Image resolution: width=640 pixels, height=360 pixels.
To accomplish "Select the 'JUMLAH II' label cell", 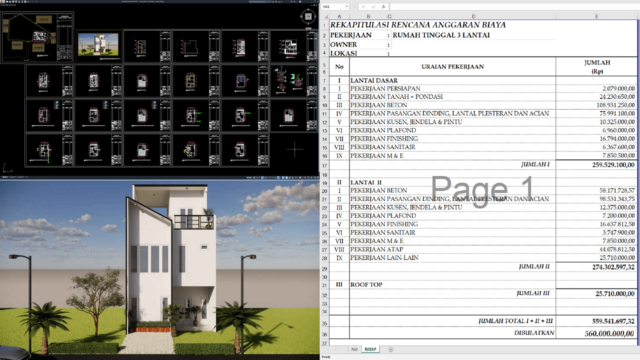I will (x=534, y=267).
